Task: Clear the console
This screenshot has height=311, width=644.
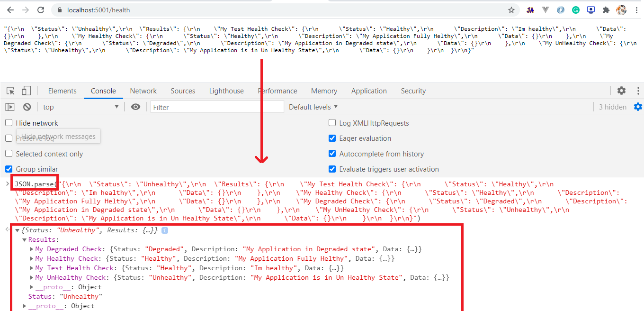Action: pyautogui.click(x=27, y=107)
